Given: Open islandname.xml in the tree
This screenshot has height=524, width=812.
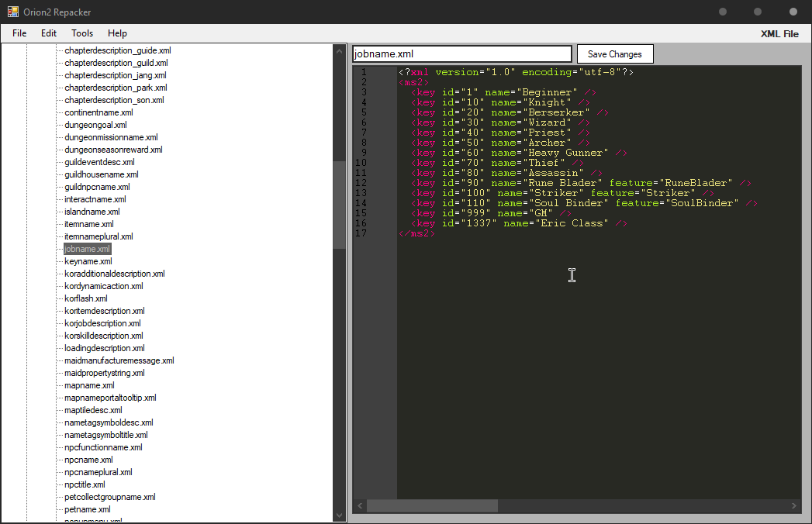Looking at the screenshot, I should [92, 212].
